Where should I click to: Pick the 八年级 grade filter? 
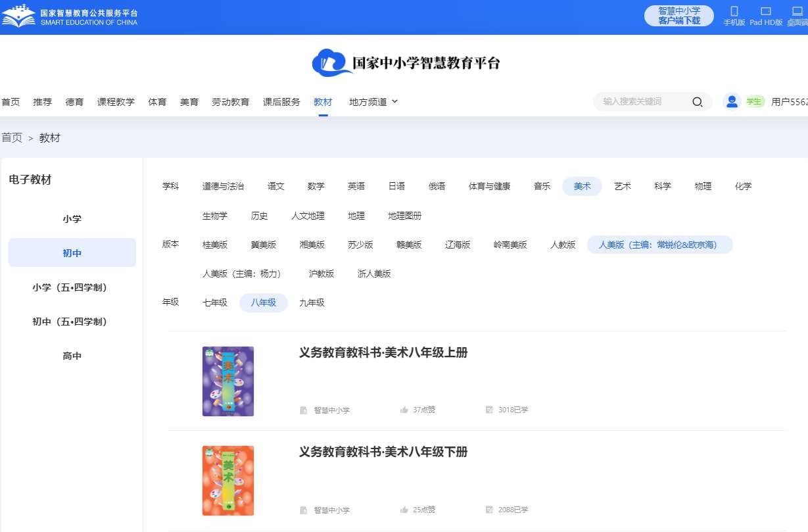tap(264, 302)
